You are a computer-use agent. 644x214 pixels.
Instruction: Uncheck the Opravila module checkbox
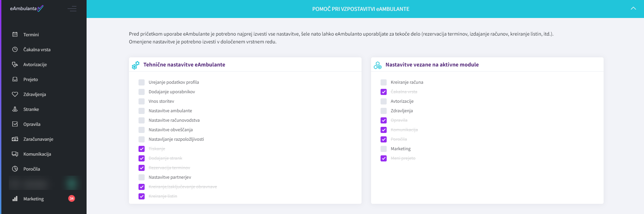pyautogui.click(x=384, y=120)
